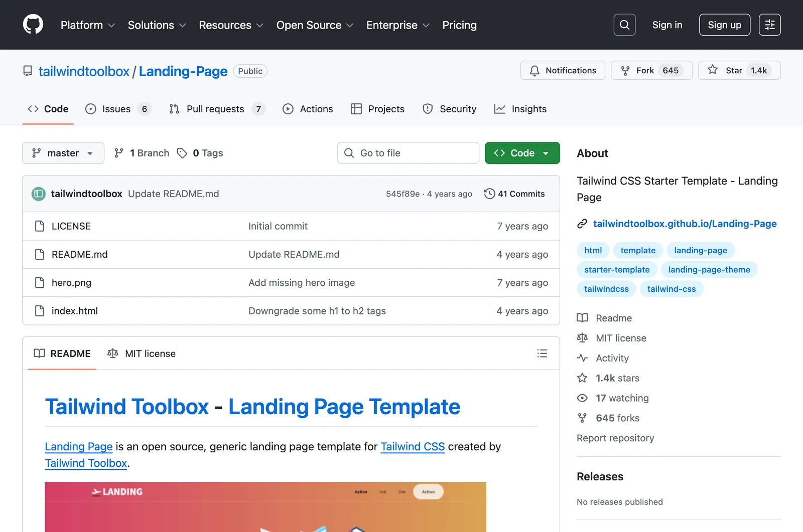Click the eye icon beside 17 watching
Viewport: 803px width, 532px height.
pos(582,398)
